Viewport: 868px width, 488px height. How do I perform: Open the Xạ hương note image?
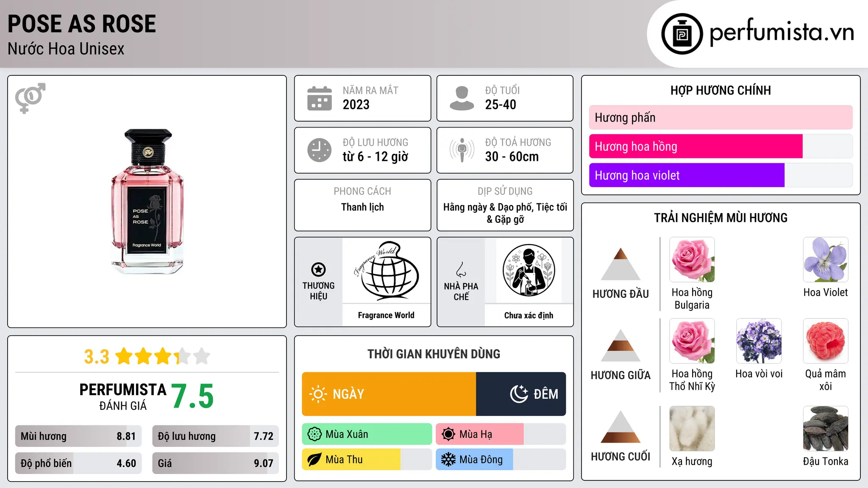click(x=692, y=429)
